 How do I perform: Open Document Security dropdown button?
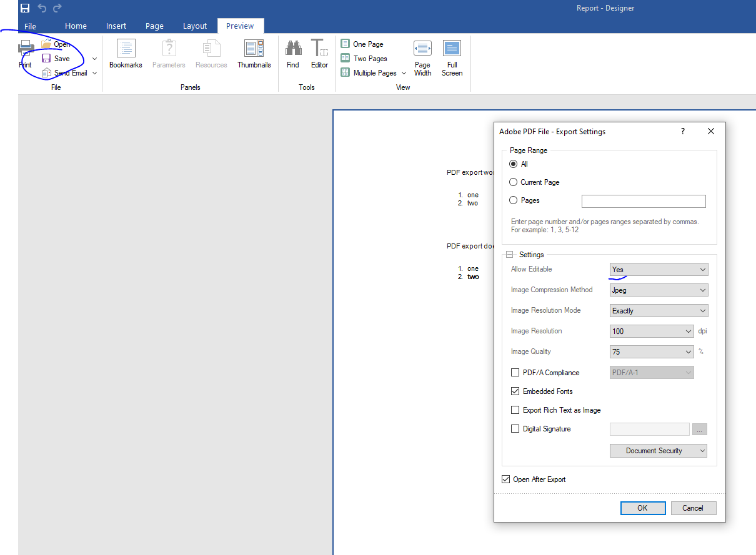coord(659,451)
